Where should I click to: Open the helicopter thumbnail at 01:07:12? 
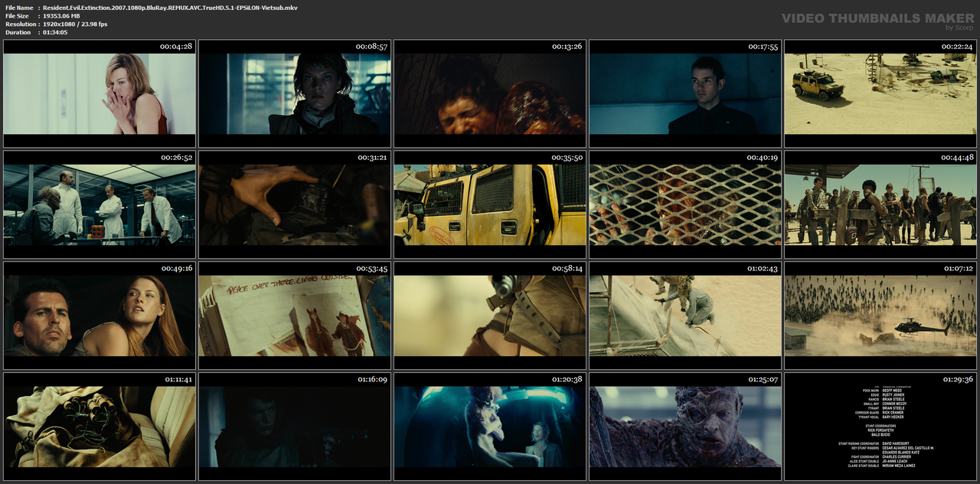[x=880, y=316]
